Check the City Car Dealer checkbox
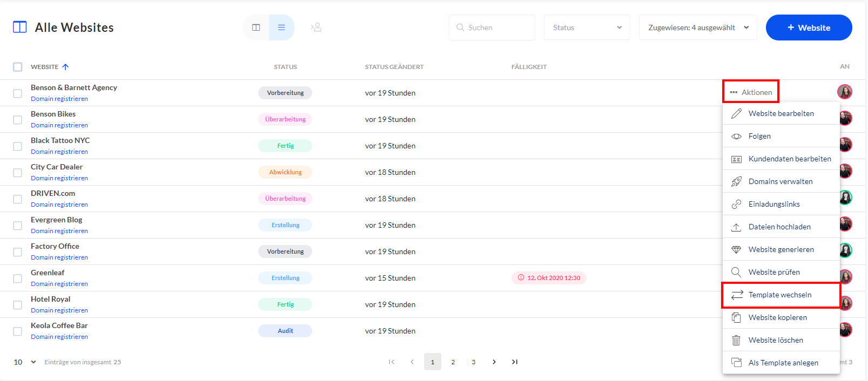This screenshot has height=381, width=868. pyautogui.click(x=18, y=173)
